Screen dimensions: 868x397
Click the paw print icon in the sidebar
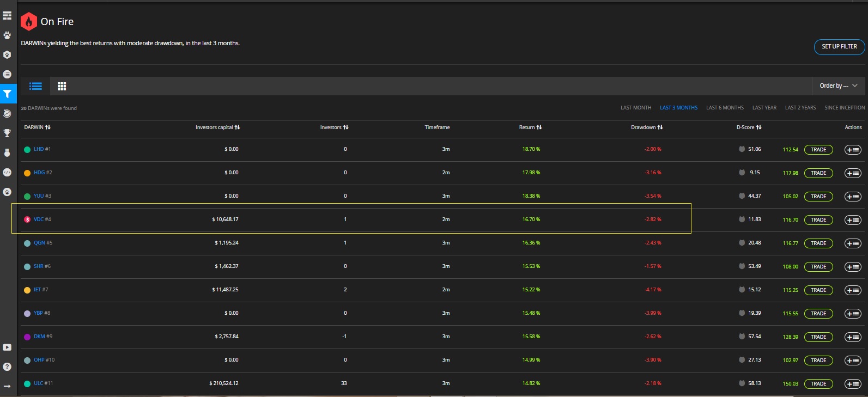click(x=7, y=35)
